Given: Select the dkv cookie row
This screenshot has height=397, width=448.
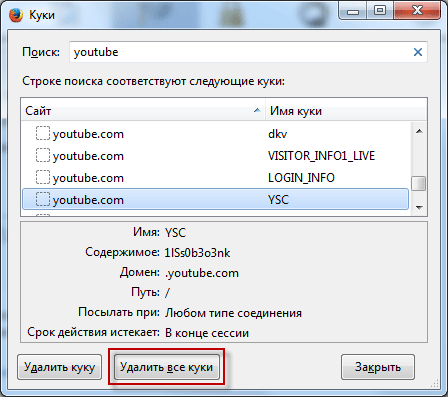Looking at the screenshot, I should click(x=215, y=134).
